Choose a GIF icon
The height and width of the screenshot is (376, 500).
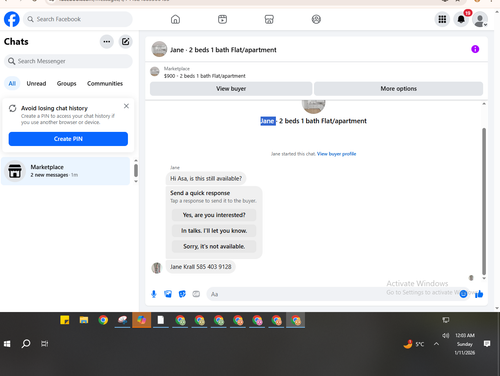coord(196,294)
